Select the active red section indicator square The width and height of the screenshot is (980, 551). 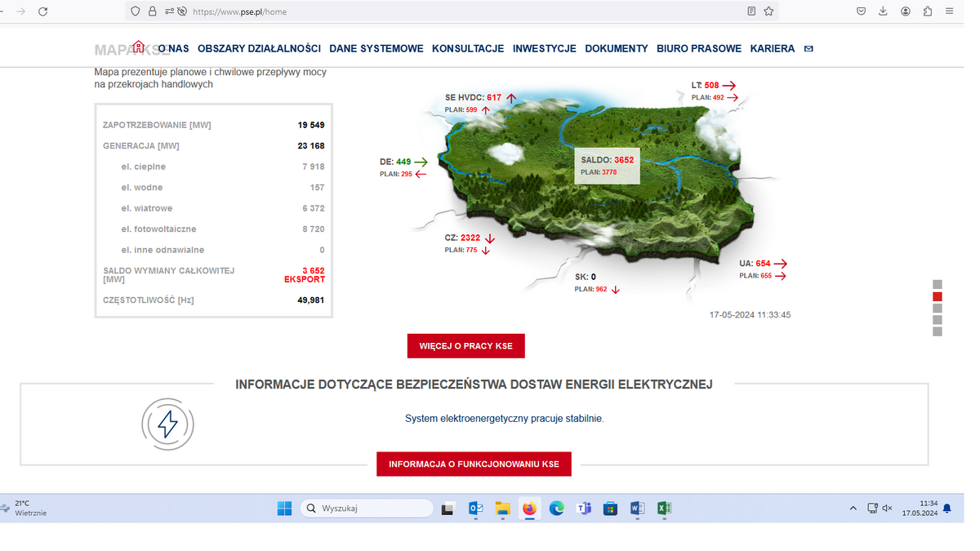point(938,297)
